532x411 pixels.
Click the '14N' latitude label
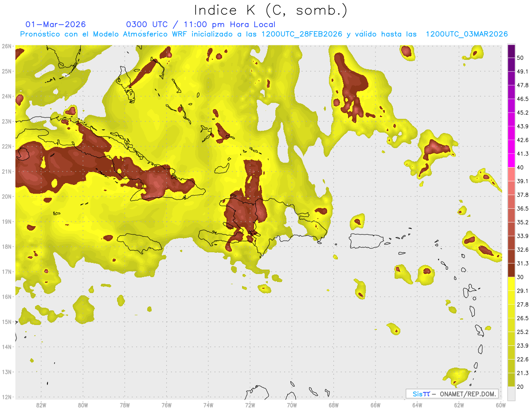click(7, 347)
